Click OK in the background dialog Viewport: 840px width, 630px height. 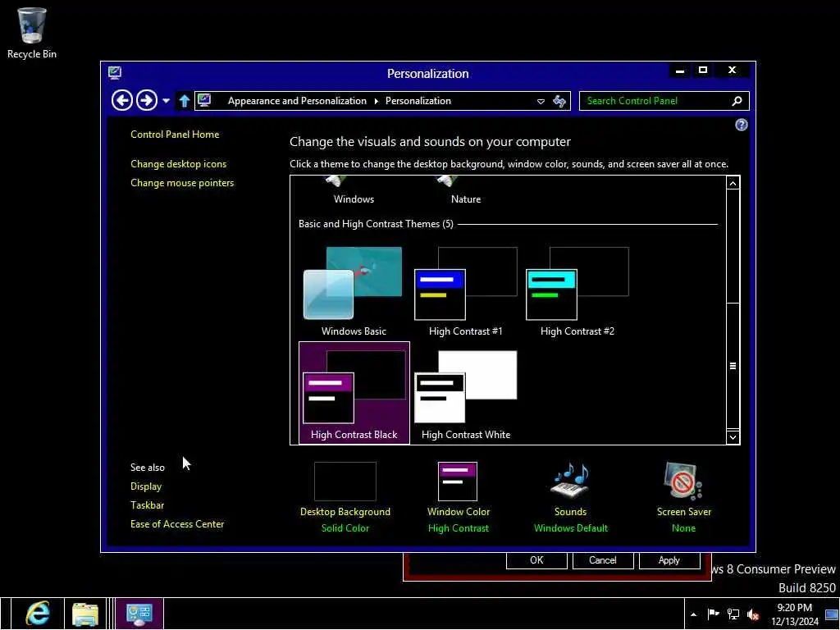(536, 560)
